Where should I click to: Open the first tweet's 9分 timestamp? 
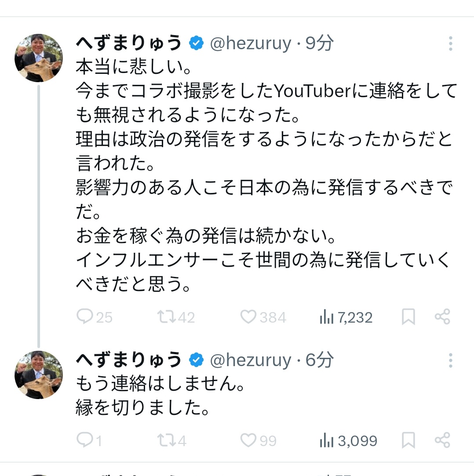click(319, 44)
